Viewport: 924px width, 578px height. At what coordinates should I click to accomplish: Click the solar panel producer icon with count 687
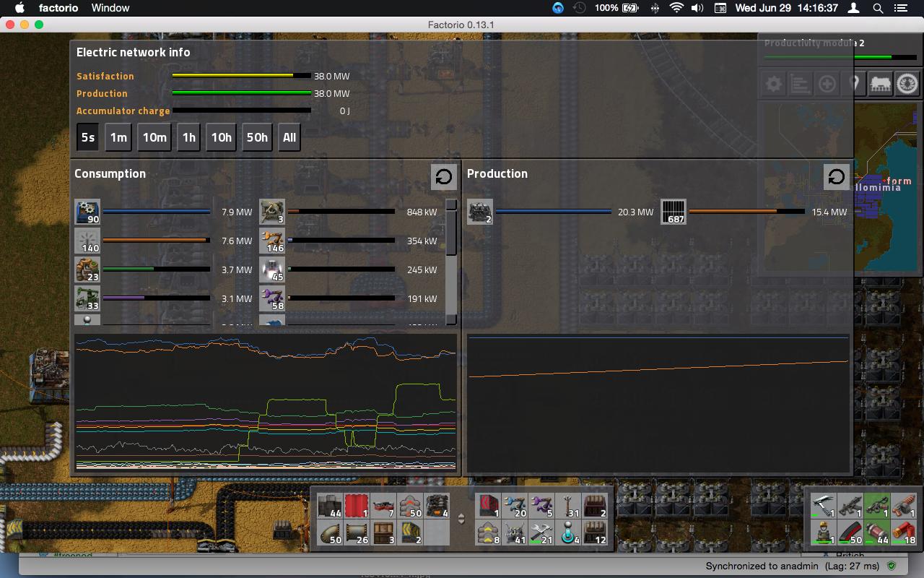pyautogui.click(x=674, y=212)
